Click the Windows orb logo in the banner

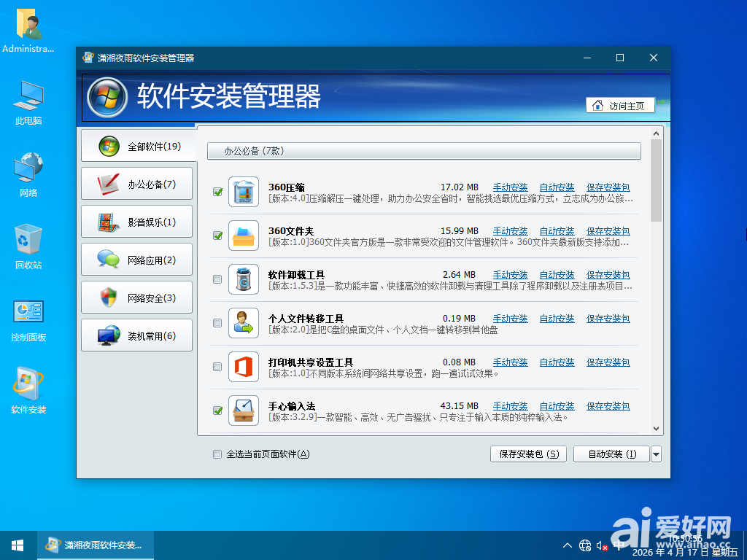tap(107, 97)
